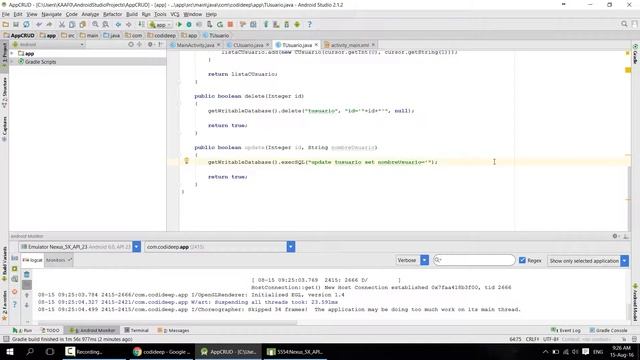Select the logcat tab
The height and width of the screenshot is (360, 640).
32,260
